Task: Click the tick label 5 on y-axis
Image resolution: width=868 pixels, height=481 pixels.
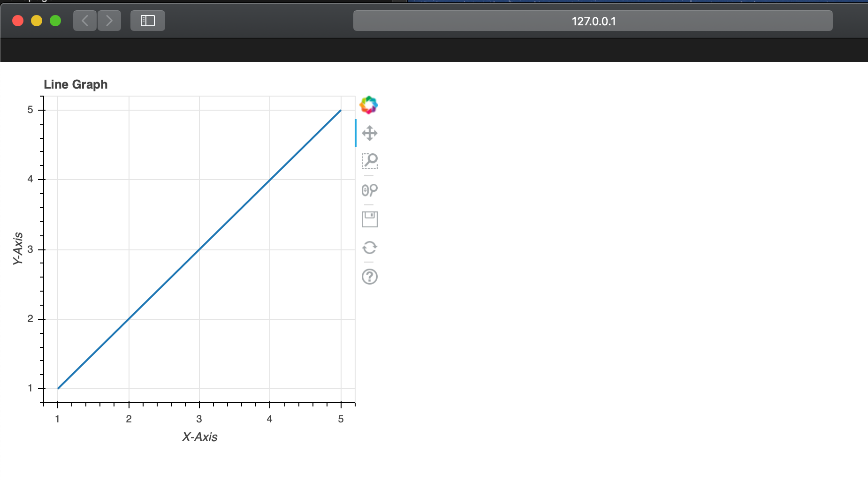Action: (x=30, y=109)
